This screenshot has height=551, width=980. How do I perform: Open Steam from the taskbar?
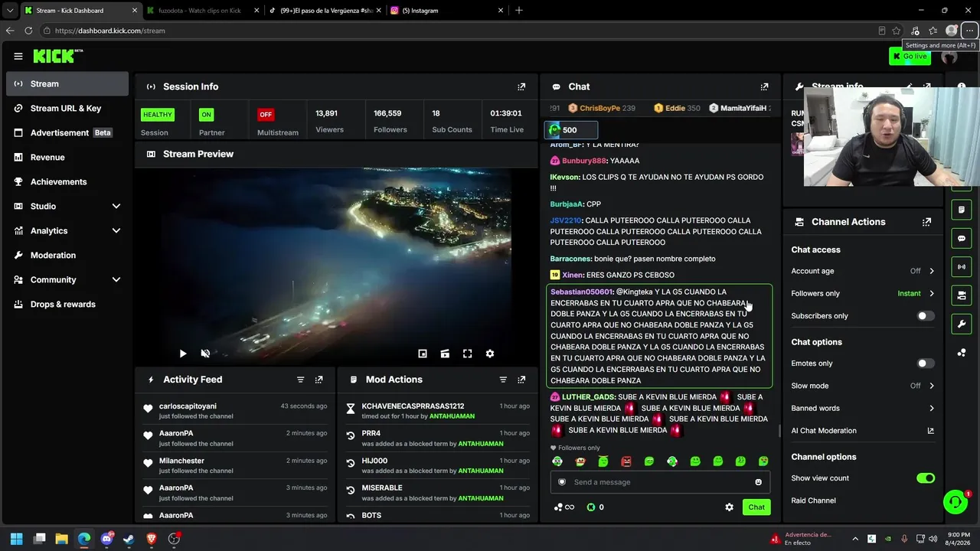129,539
